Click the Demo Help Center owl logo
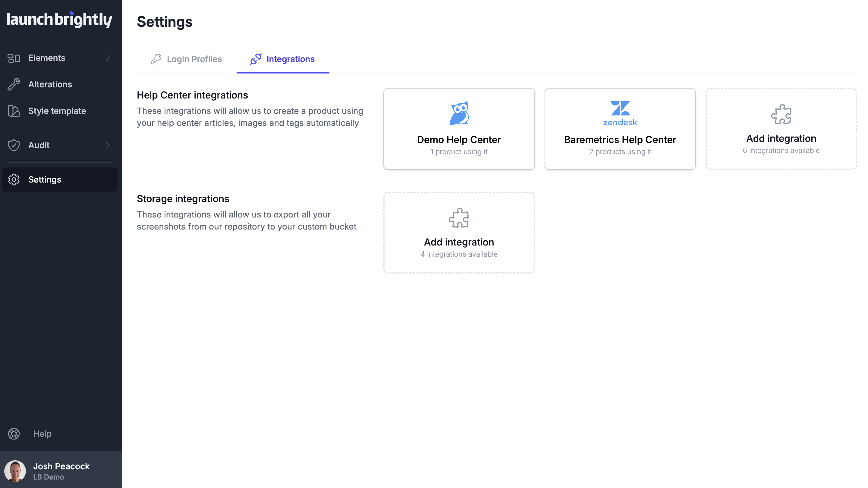Image resolution: width=868 pixels, height=488 pixels. click(x=459, y=113)
